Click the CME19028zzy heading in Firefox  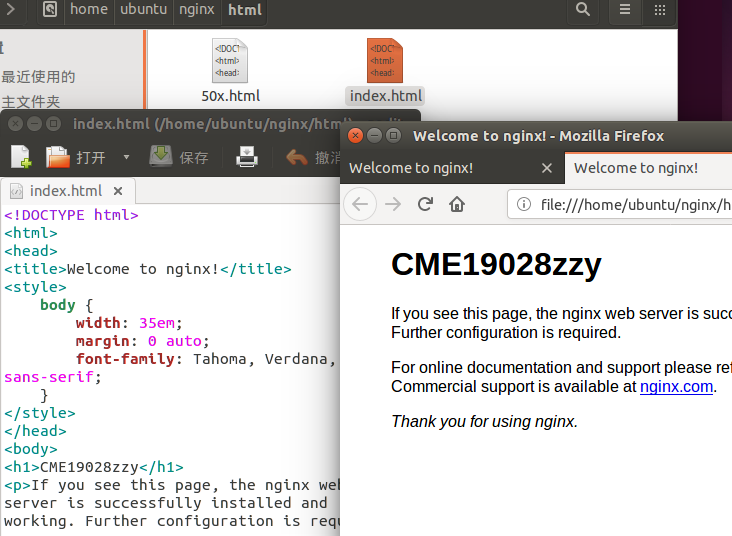pyautogui.click(x=496, y=265)
